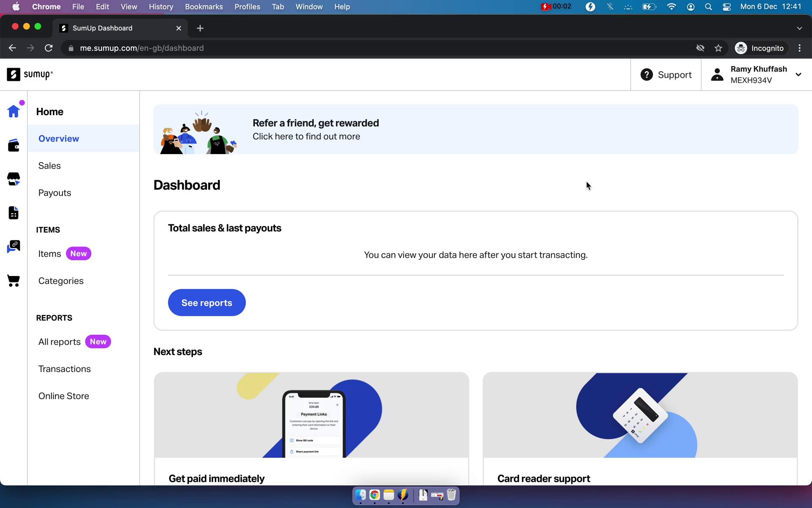Open the All Reports section
812x508 pixels.
click(59, 341)
